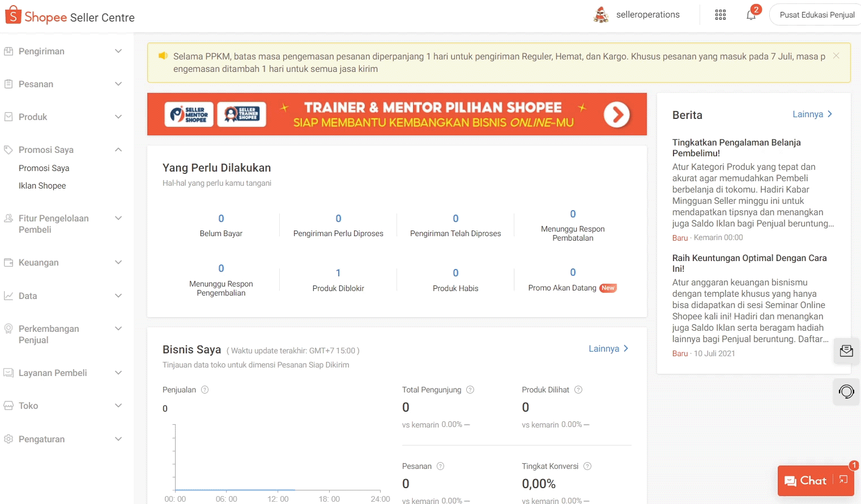This screenshot has width=861, height=504.
Task: Open the notifications bell icon
Action: (x=751, y=15)
